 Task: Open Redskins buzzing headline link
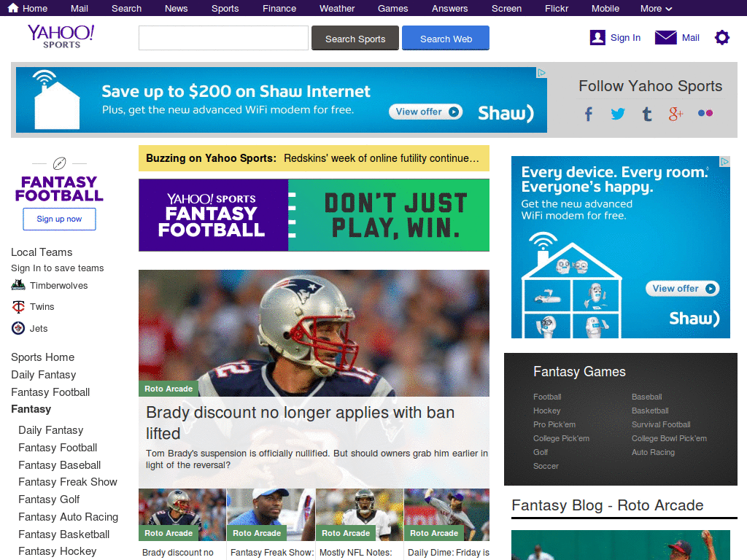pos(381,158)
